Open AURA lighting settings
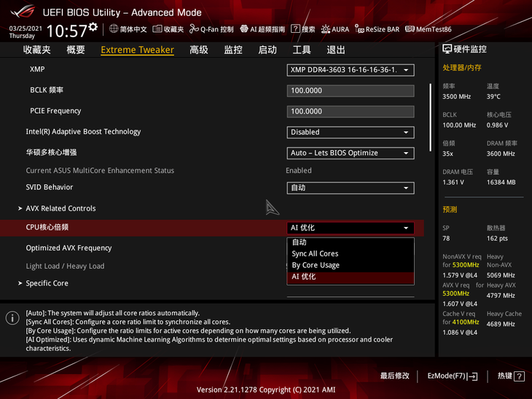This screenshot has height=399, width=532. (335, 29)
